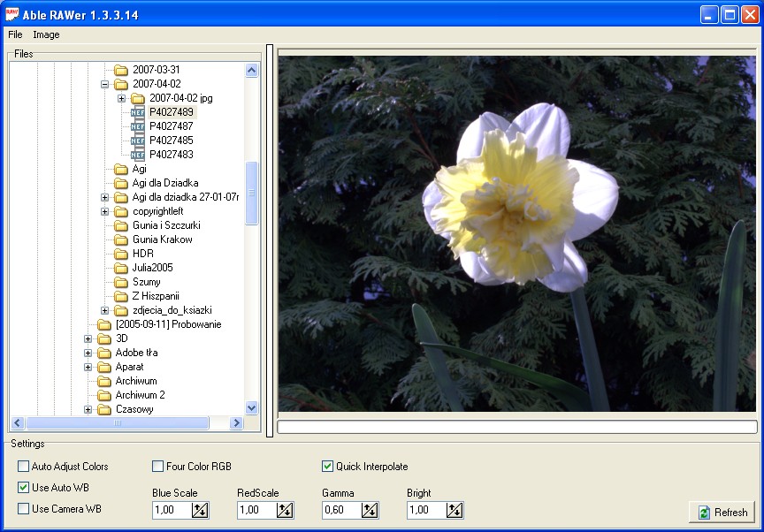
Task: Click the Blue Scale adjust icon button
Action: (x=200, y=510)
